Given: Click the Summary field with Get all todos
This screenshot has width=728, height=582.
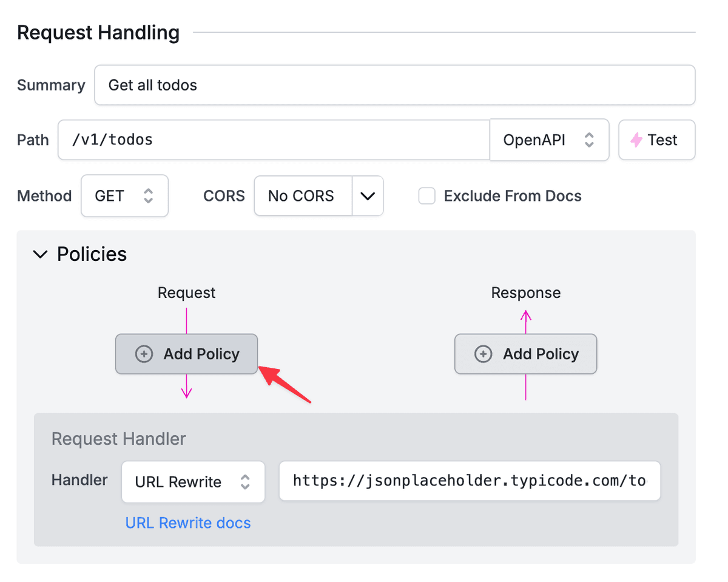Looking at the screenshot, I should (x=394, y=85).
